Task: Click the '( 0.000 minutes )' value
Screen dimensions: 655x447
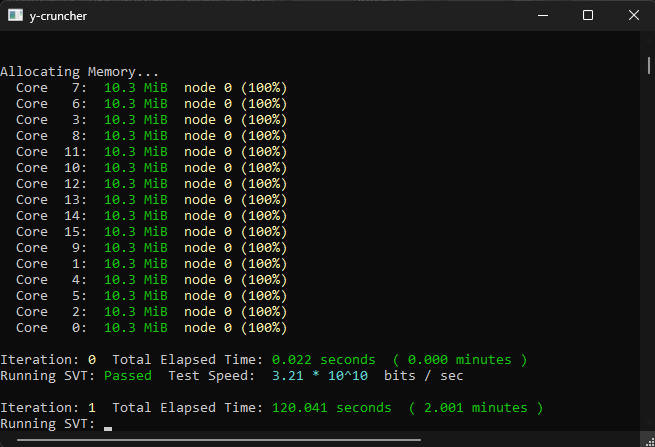Action: [460, 360]
